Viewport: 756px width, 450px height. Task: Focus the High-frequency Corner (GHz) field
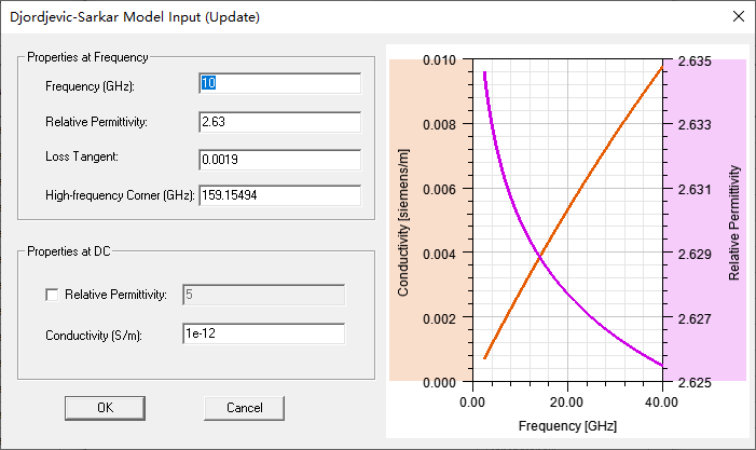(x=280, y=195)
